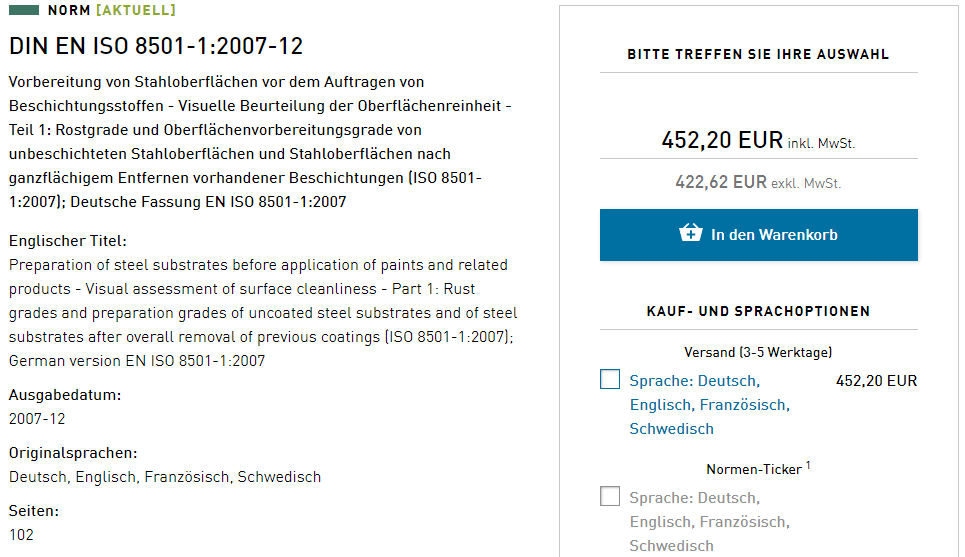
Task: Click the Normen-Ticker footnote number 1
Action: coord(808,464)
